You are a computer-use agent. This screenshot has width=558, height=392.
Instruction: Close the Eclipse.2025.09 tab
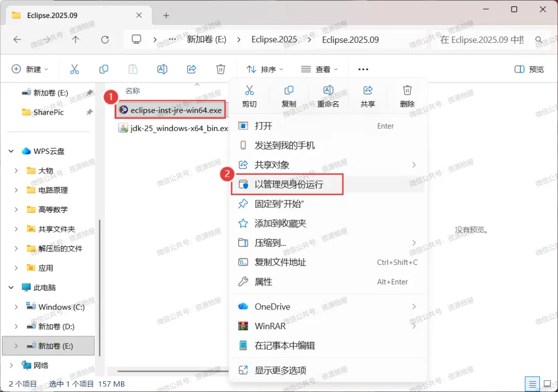tap(139, 15)
